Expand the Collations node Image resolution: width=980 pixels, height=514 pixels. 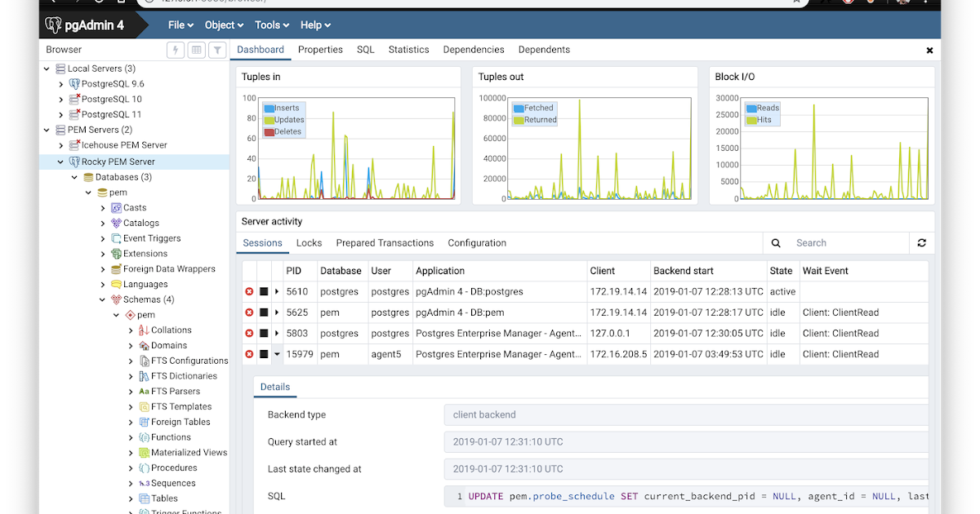[131, 330]
